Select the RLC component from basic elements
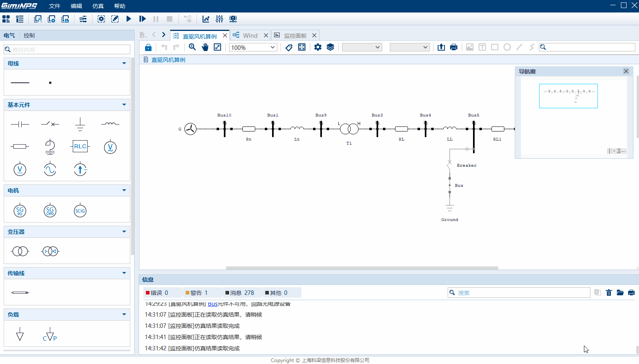Image resolution: width=639 pixels, height=364 pixels. pos(80,146)
